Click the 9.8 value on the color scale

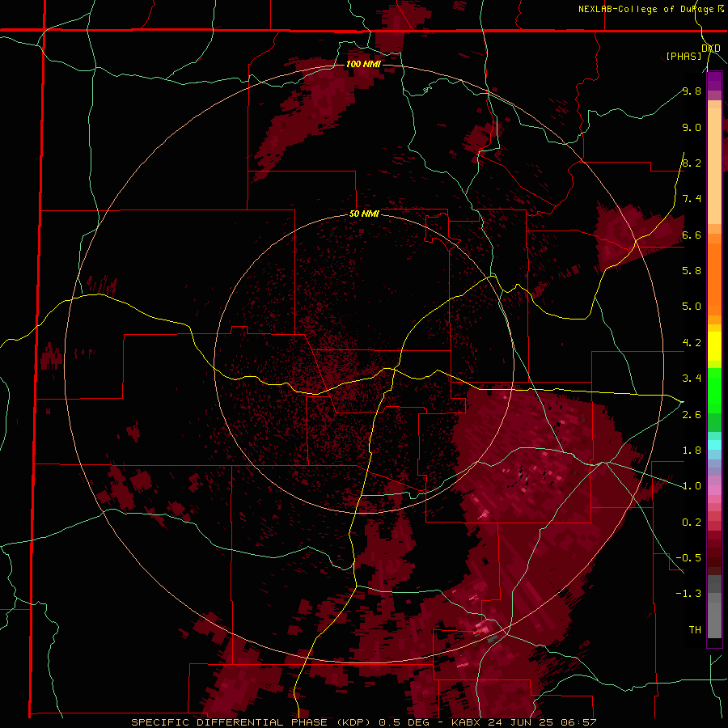[x=692, y=91]
